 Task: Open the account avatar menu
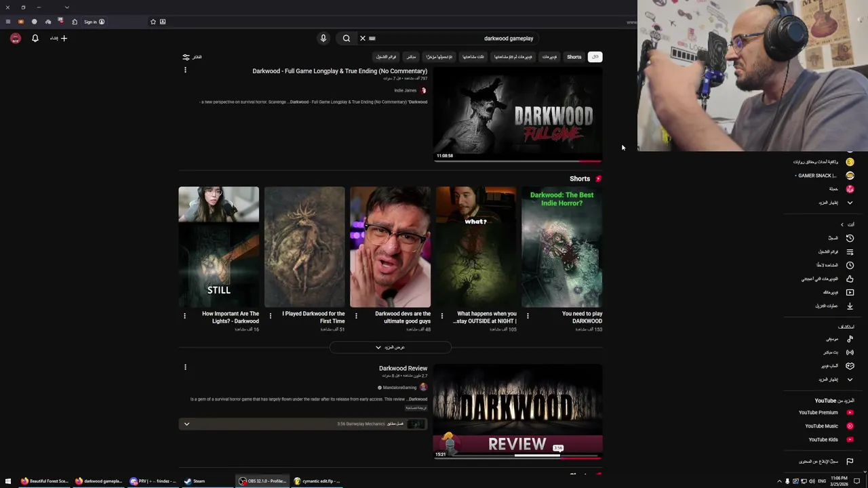16,39
